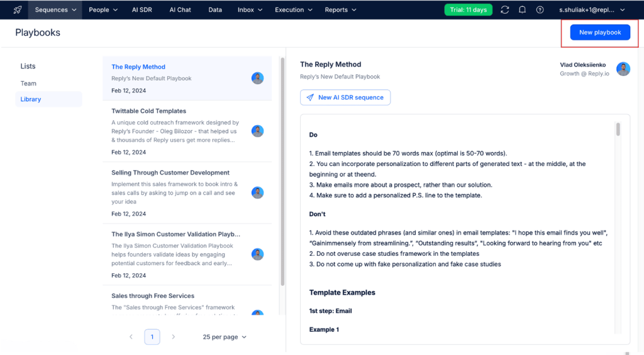
Task: Expand the Sequences dropdown menu
Action: [x=55, y=10]
